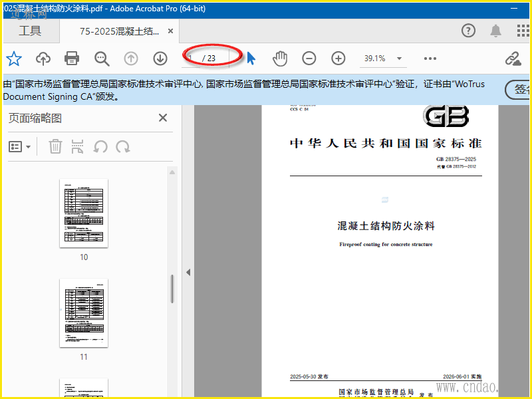Zoom in with plus icon

click(x=338, y=59)
